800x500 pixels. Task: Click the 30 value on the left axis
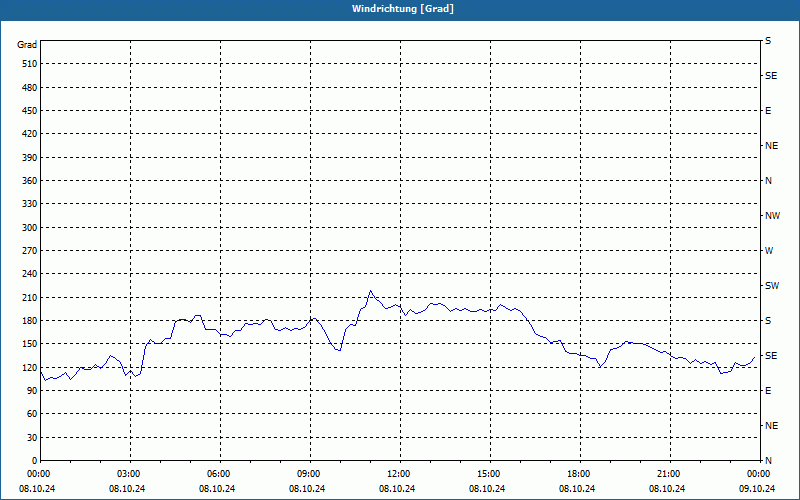tap(32, 438)
